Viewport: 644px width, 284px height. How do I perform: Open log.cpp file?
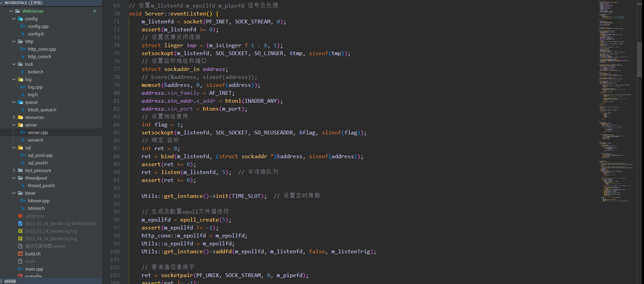point(35,87)
